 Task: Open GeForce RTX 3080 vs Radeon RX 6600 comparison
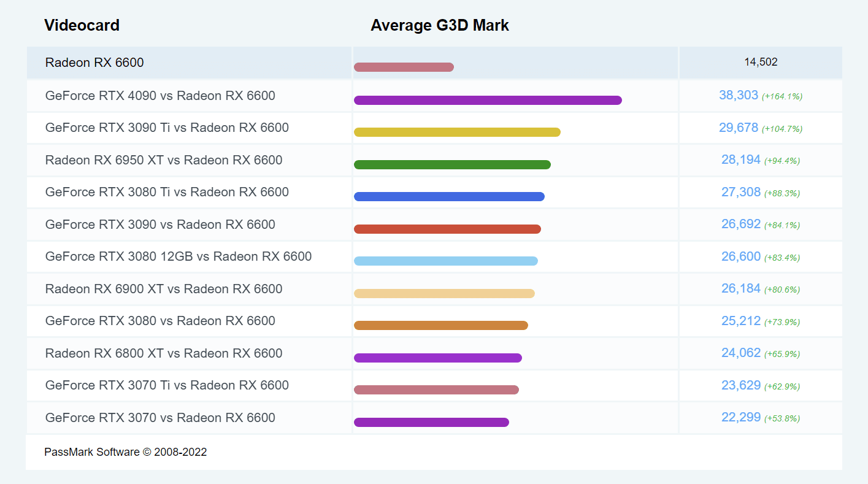(x=160, y=321)
